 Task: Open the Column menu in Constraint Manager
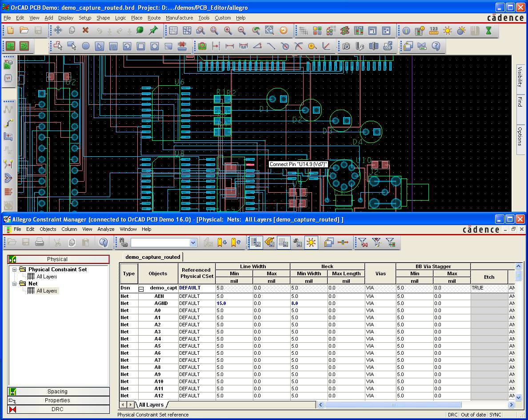pyautogui.click(x=69, y=229)
